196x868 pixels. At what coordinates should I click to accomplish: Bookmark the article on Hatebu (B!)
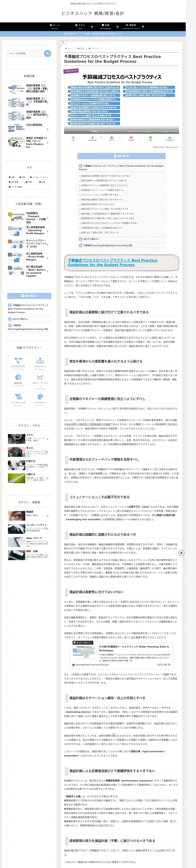pyautogui.click(x=112, y=138)
